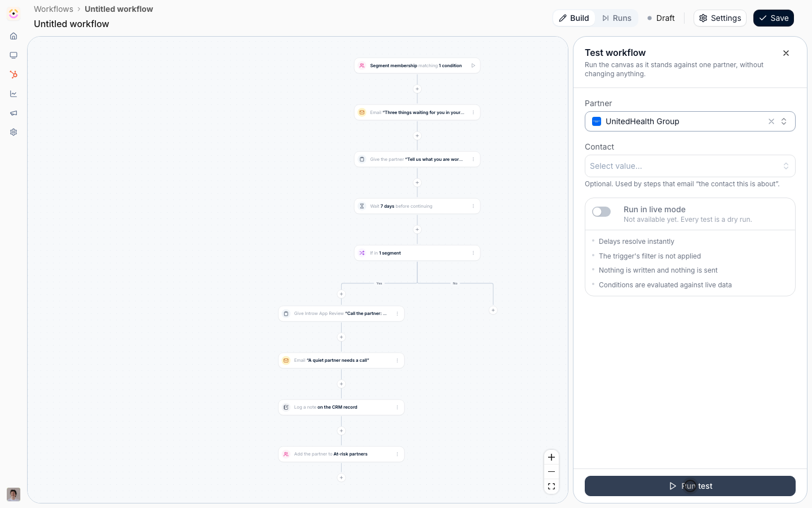Screen dimensions: 812x508
Task: Go to Workflows in the breadcrumb
Action: coord(54,9)
